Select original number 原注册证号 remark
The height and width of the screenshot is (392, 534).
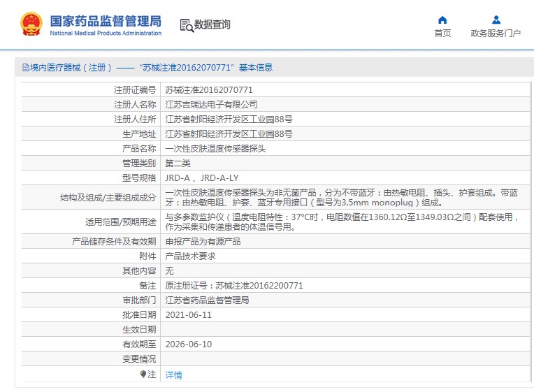tap(234, 285)
